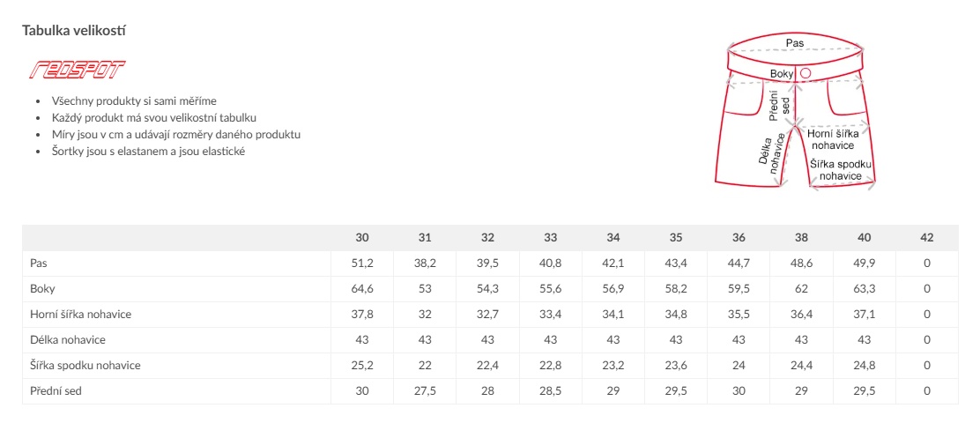Image resolution: width=980 pixels, height=423 pixels.
Task: Click the Pas label on shorts diagram
Action: pyautogui.click(x=795, y=43)
